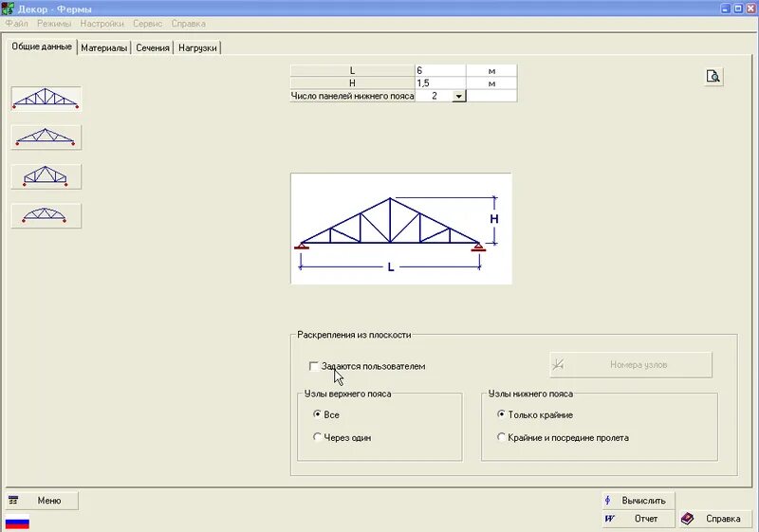Click the Russian flag language icon
The image size is (759, 532).
click(x=17, y=523)
